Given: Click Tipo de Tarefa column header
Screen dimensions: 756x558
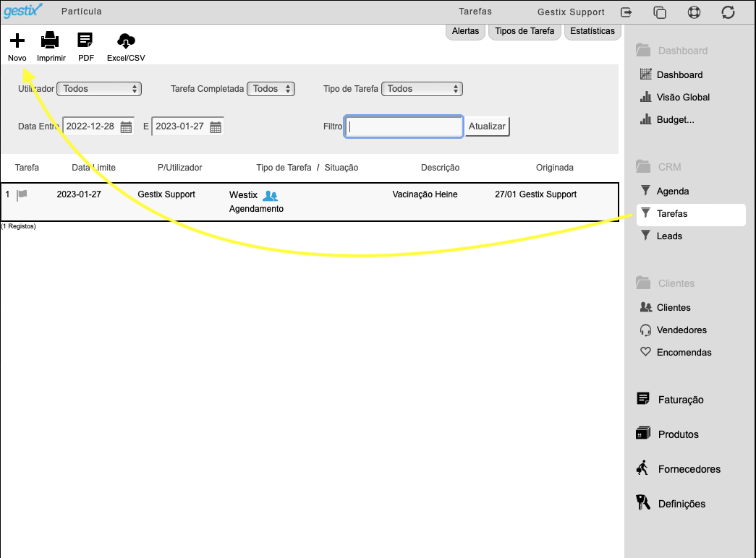Looking at the screenshot, I should [x=284, y=168].
